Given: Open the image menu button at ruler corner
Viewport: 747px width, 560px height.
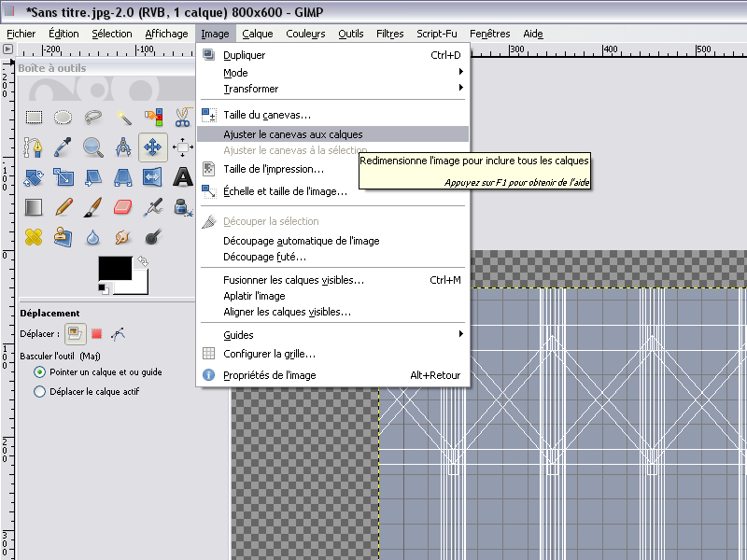Looking at the screenshot, I should tap(7, 49).
